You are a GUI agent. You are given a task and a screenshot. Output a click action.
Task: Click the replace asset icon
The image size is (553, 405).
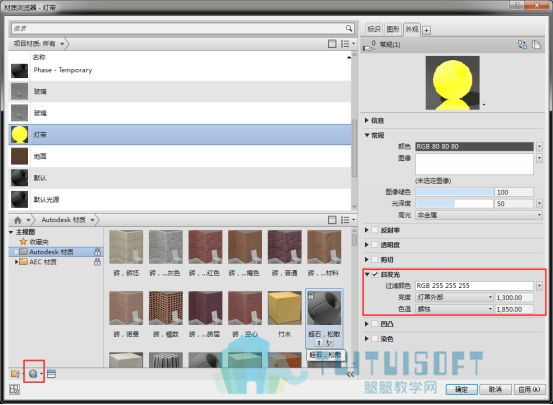click(522, 45)
